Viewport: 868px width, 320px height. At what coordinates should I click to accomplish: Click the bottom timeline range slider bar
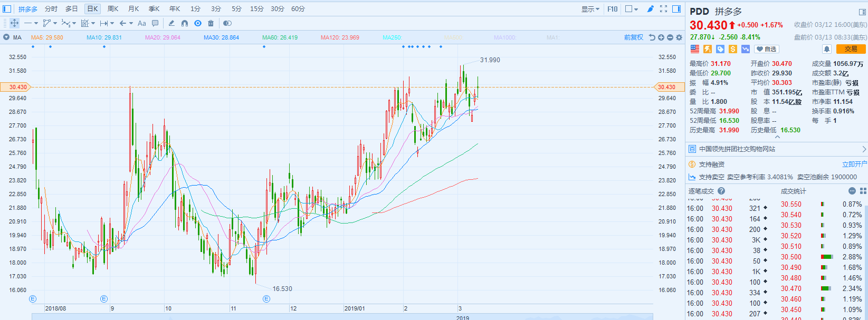[342, 317]
